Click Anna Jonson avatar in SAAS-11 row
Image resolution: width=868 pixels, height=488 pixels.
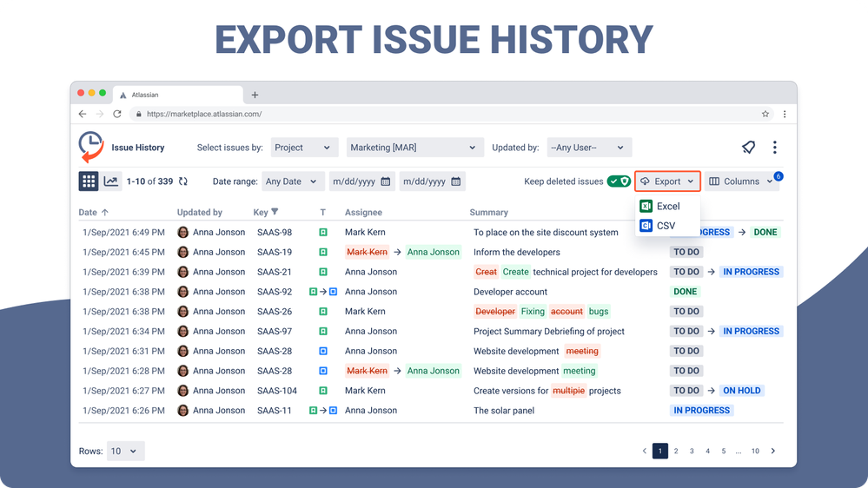(x=182, y=411)
